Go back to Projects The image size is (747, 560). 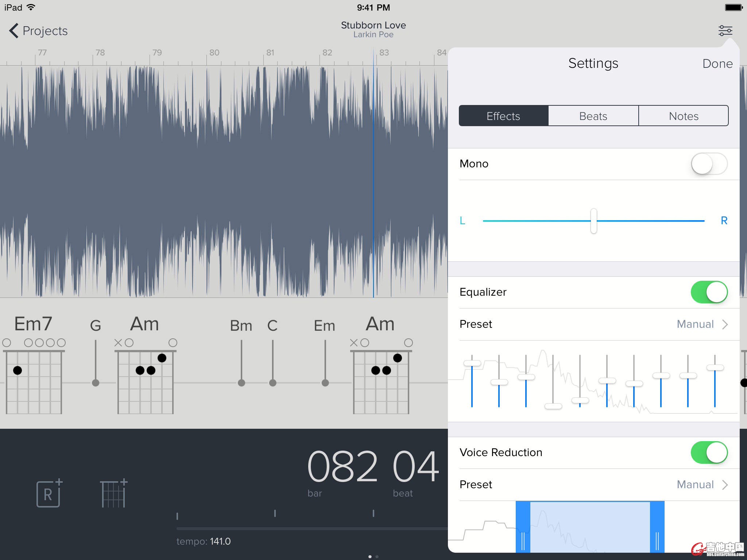tap(39, 31)
